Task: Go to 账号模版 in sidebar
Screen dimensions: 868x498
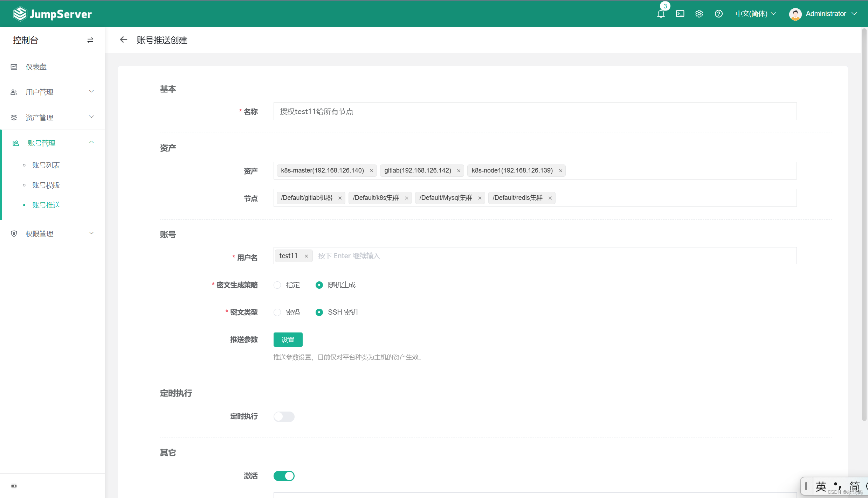Action: [x=46, y=185]
